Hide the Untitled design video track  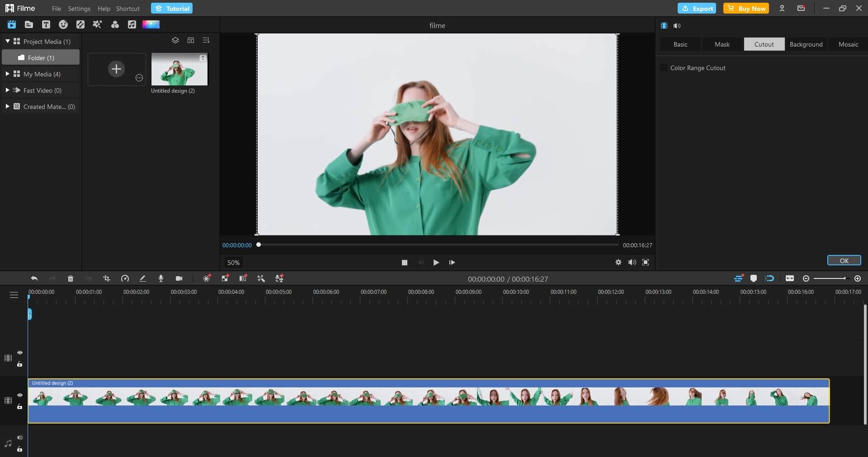[x=20, y=395]
